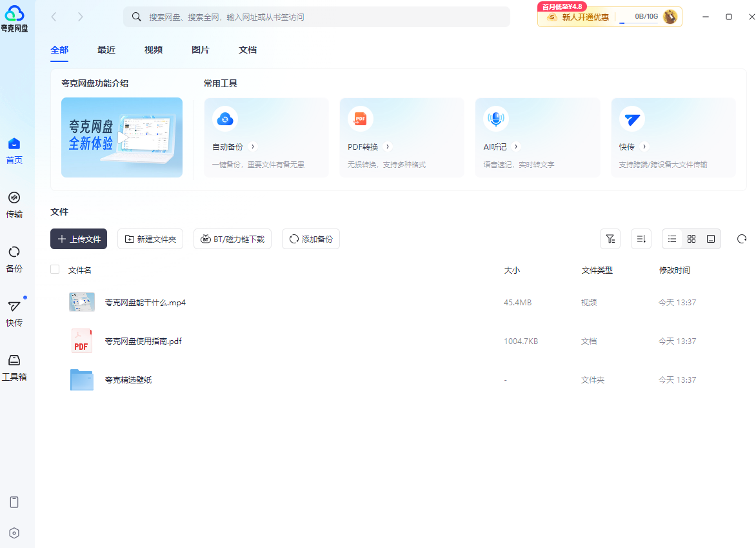Switch to grid view layout

pyautogui.click(x=691, y=239)
